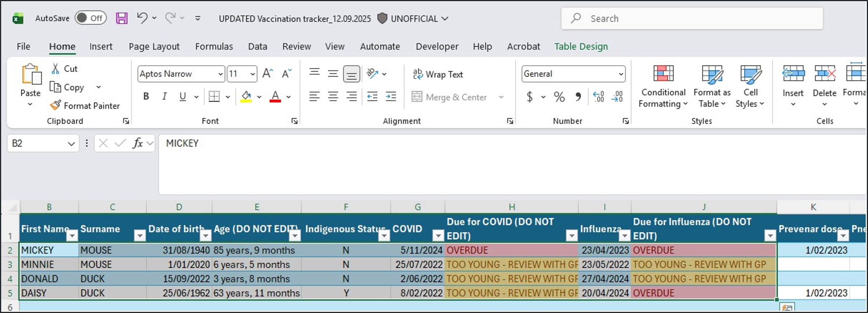Image resolution: width=868 pixels, height=313 pixels.
Task: Click Increase Decimal icon
Action: [598, 96]
